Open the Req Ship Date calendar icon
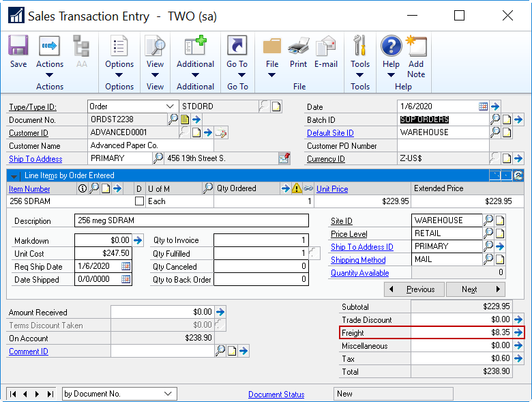532x402 pixels. [x=126, y=266]
